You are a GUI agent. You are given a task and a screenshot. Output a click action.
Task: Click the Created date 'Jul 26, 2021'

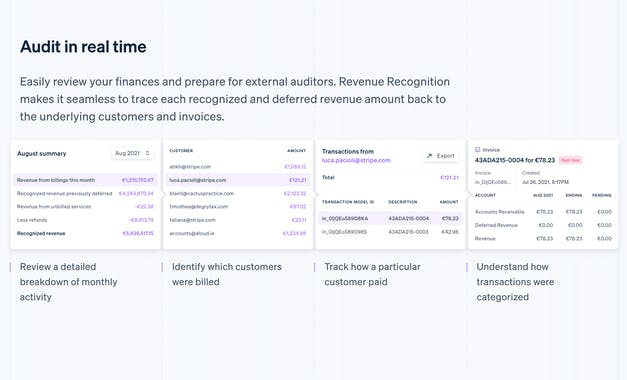click(x=545, y=182)
